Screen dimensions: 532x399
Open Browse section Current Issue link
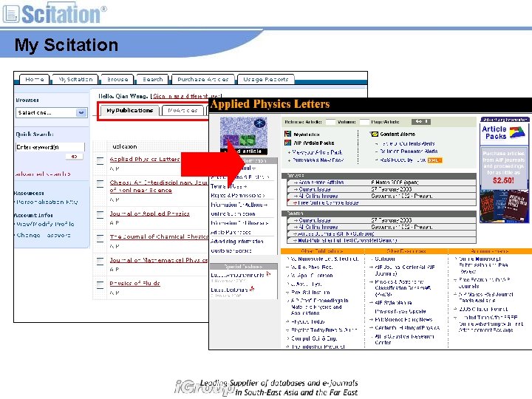click(x=315, y=189)
